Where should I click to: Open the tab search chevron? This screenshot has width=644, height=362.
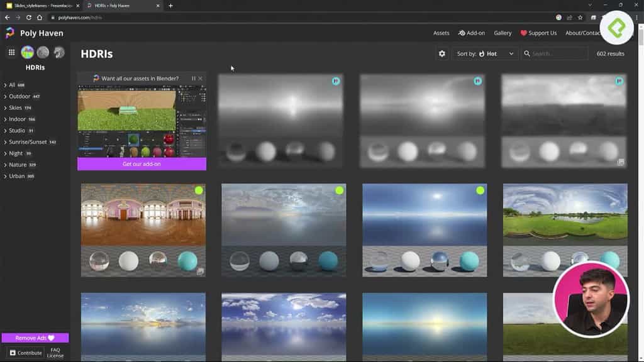pyautogui.click(x=590, y=5)
